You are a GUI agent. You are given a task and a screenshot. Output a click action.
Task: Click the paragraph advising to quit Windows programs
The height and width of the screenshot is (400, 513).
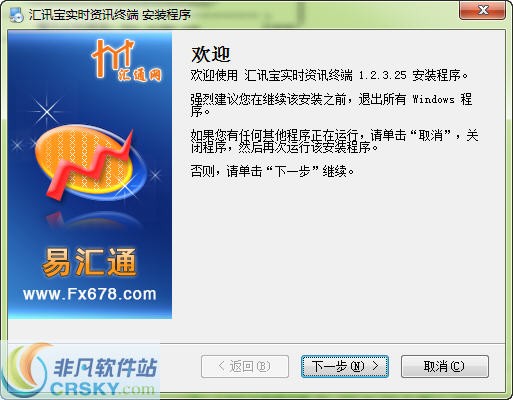[331, 105]
